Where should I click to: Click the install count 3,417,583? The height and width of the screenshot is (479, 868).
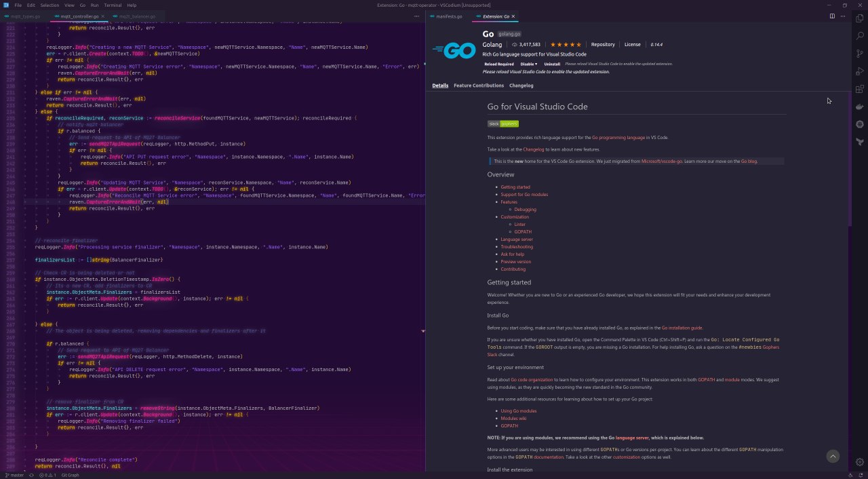coord(526,45)
